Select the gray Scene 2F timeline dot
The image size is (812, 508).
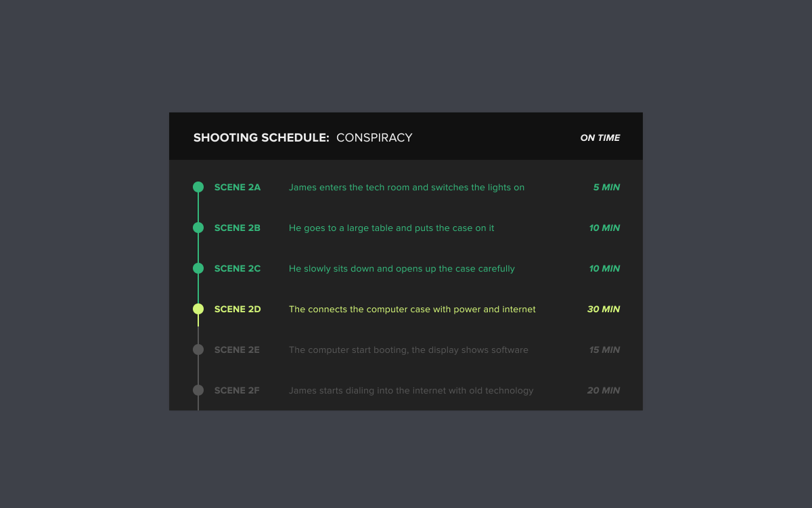[198, 390]
